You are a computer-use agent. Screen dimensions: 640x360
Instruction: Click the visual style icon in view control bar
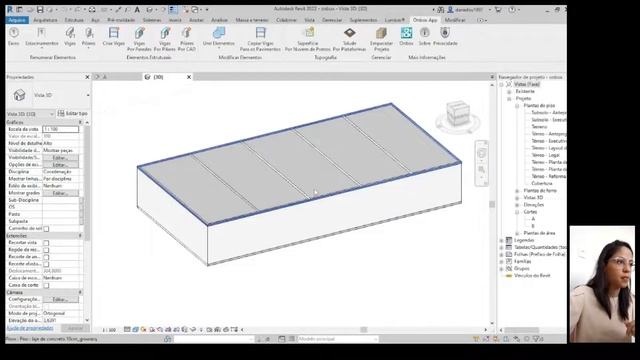pos(135,329)
